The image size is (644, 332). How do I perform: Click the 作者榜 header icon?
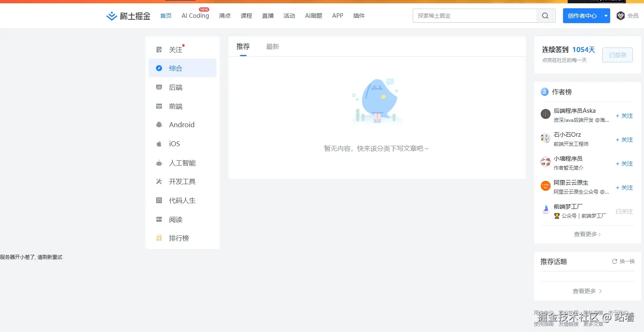pos(544,92)
